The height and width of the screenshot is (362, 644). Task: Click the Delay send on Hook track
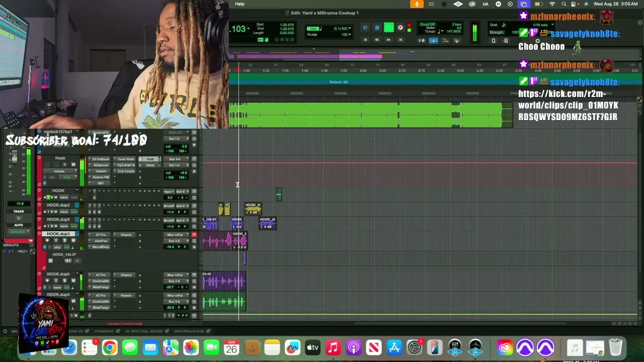click(150, 165)
